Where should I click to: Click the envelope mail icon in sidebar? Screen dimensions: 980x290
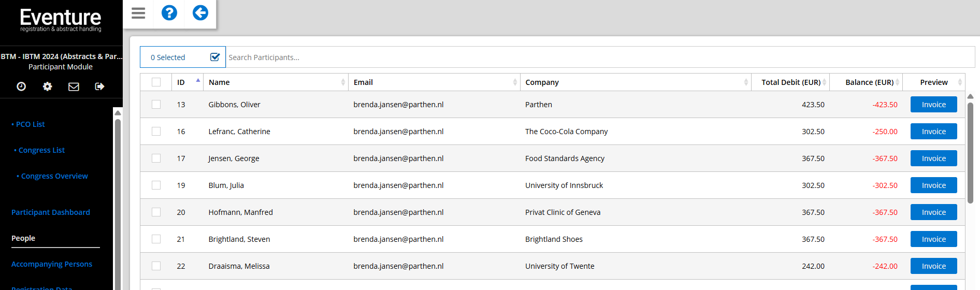[74, 86]
